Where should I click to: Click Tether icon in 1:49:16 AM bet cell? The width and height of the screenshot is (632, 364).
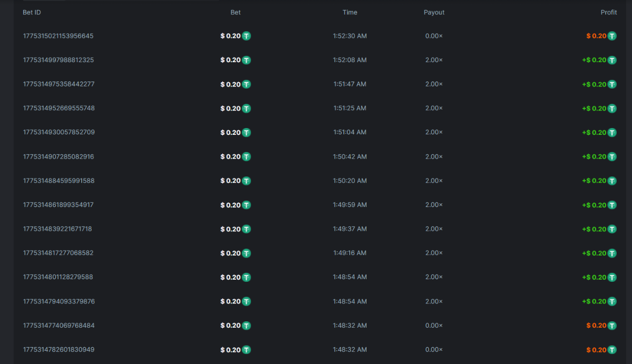pyautogui.click(x=246, y=253)
